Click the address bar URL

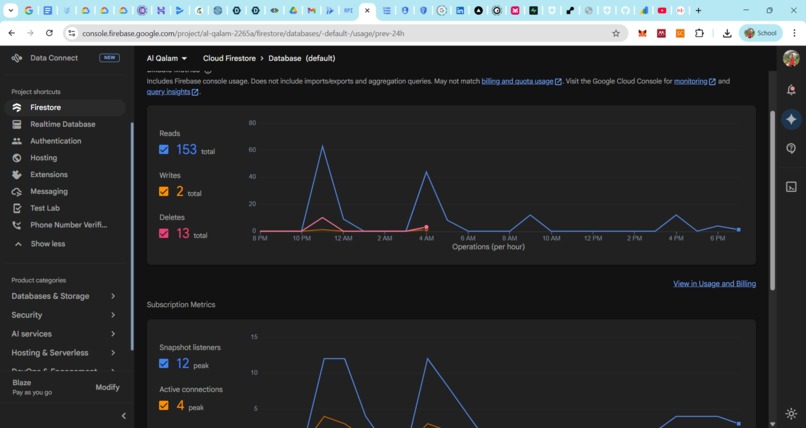tap(243, 33)
